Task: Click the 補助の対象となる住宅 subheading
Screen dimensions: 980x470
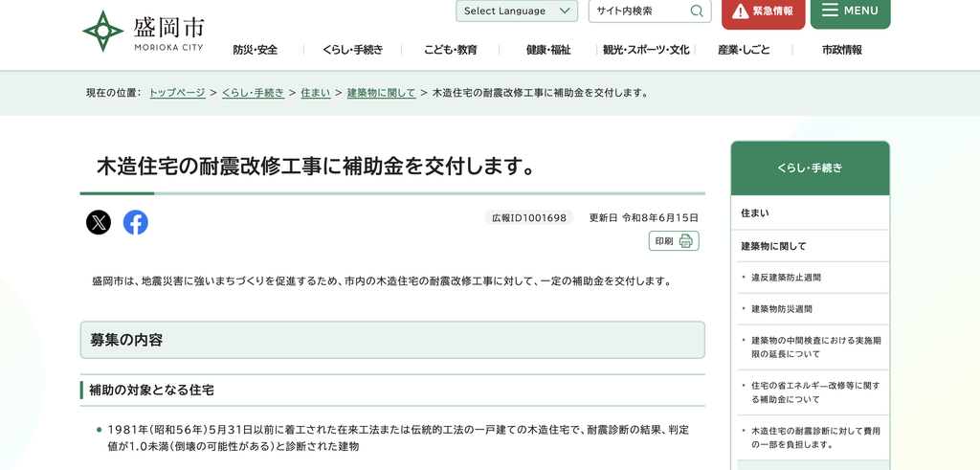Action: coord(151,390)
